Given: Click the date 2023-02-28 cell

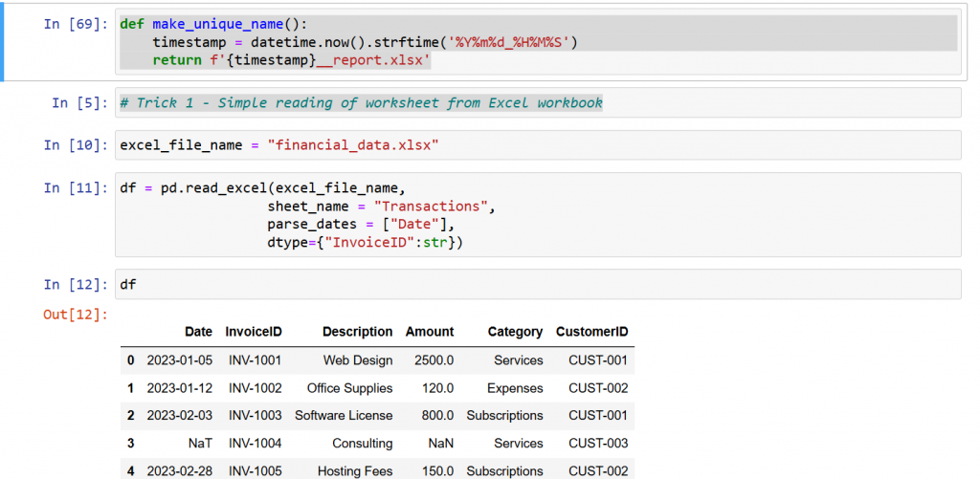Looking at the screenshot, I should click(x=180, y=471).
